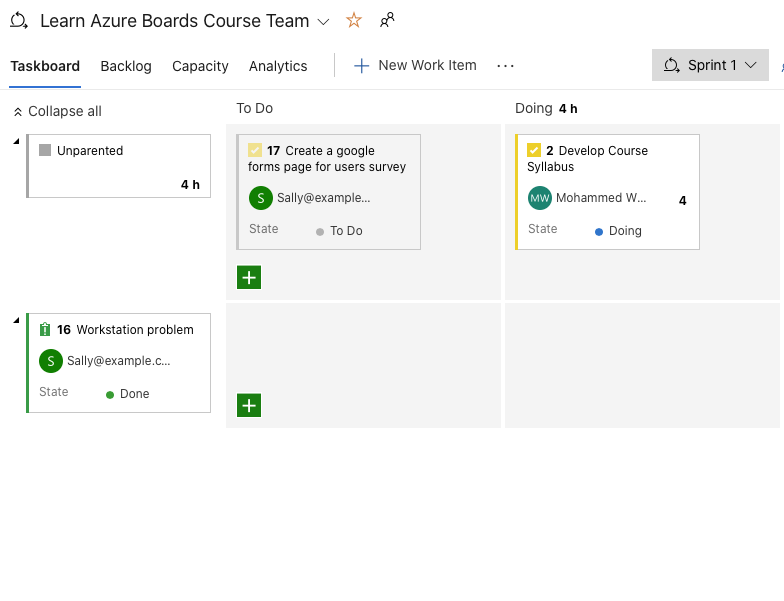The width and height of the screenshot is (784, 601).
Task: Click the sprint team icon beside title
Action: [x=19, y=21]
